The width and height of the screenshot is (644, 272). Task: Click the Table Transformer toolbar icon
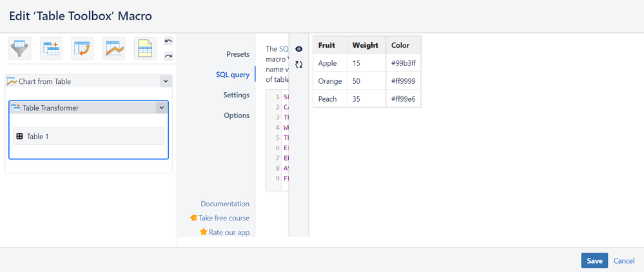[52, 49]
